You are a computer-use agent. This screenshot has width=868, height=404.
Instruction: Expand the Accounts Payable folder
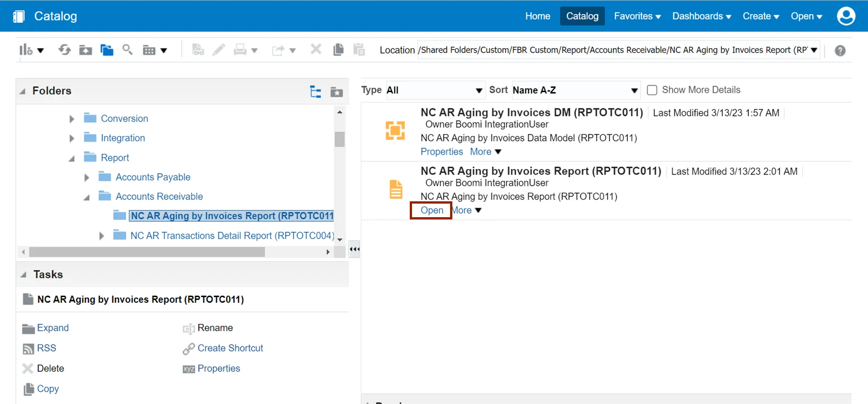(x=87, y=178)
